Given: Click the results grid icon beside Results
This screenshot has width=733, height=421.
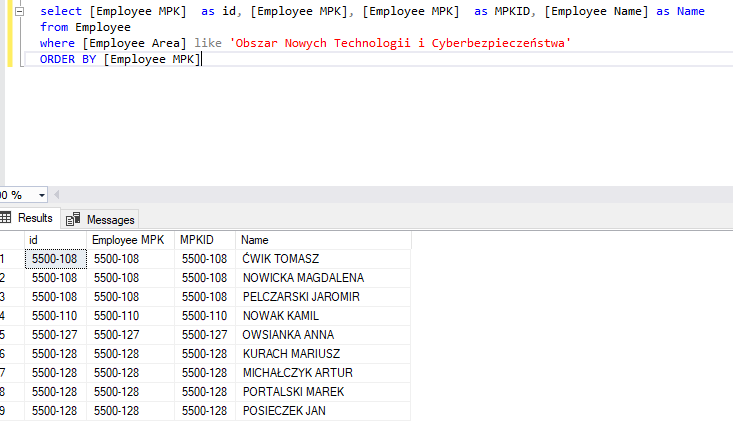Looking at the screenshot, I should point(6,217).
